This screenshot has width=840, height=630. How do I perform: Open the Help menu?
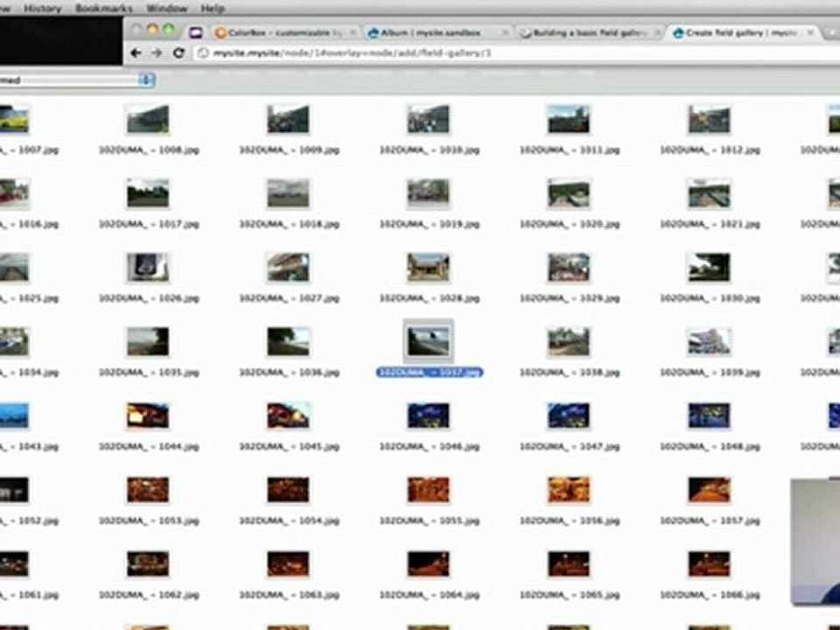(213, 9)
